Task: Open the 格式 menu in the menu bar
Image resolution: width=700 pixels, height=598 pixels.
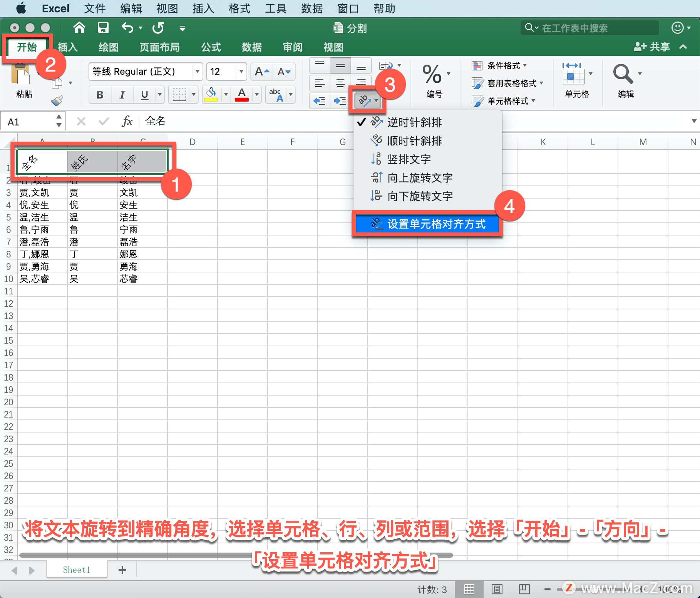Action: [x=239, y=8]
